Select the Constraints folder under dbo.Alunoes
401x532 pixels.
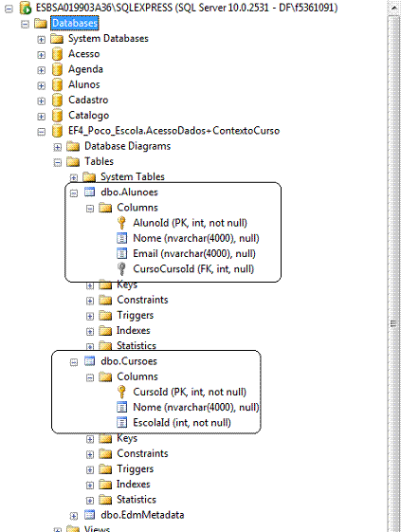pyautogui.click(x=142, y=300)
